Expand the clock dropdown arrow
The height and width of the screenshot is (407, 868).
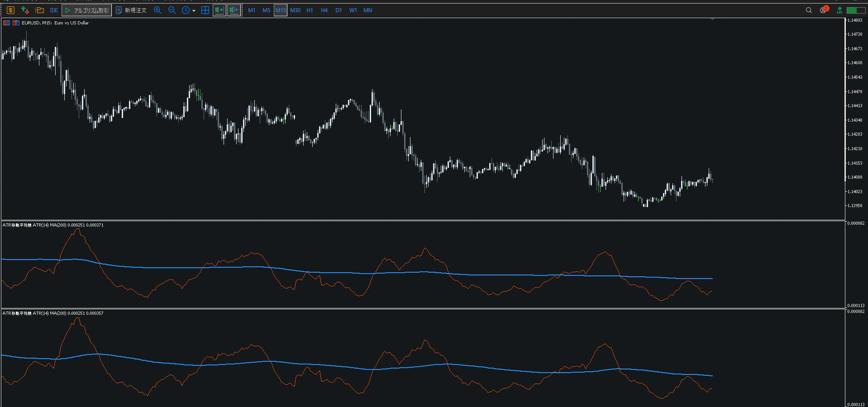coord(194,10)
